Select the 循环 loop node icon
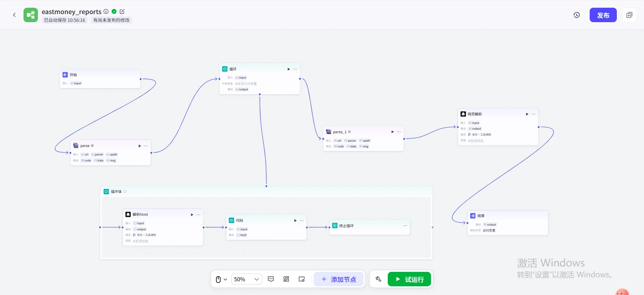 click(x=225, y=69)
